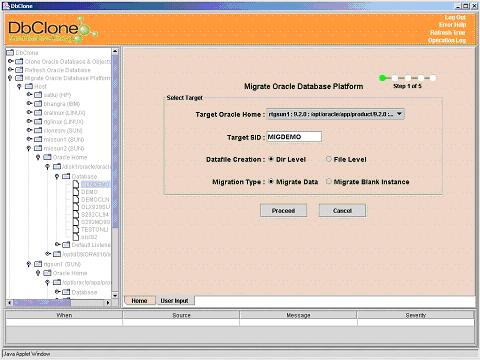Switch to the Home tab

(139, 301)
